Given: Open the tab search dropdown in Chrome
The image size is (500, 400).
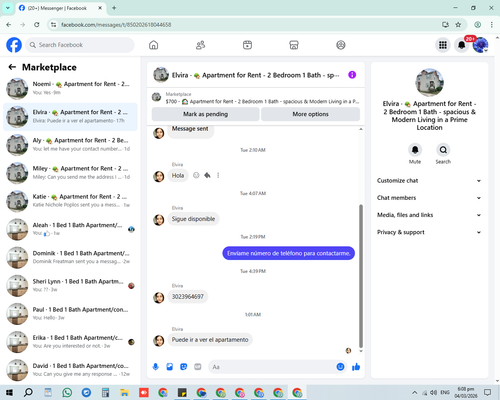Looking at the screenshot, I should (x=8, y=8).
